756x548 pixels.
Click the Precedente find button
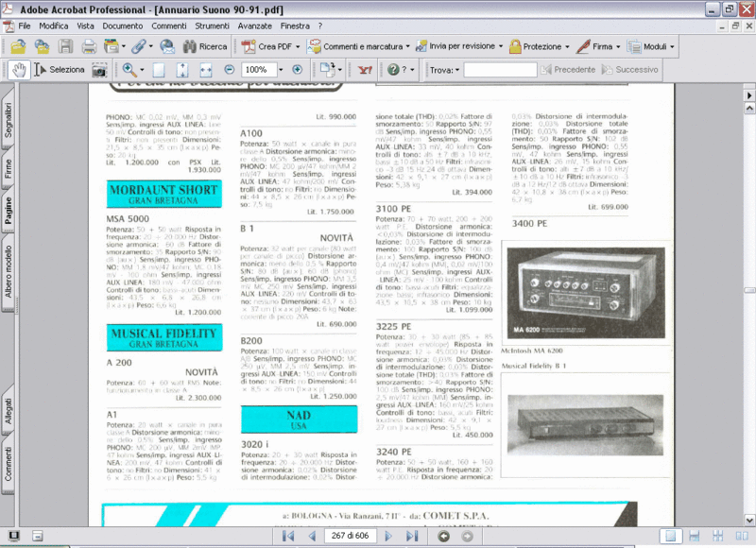pyautogui.click(x=568, y=70)
